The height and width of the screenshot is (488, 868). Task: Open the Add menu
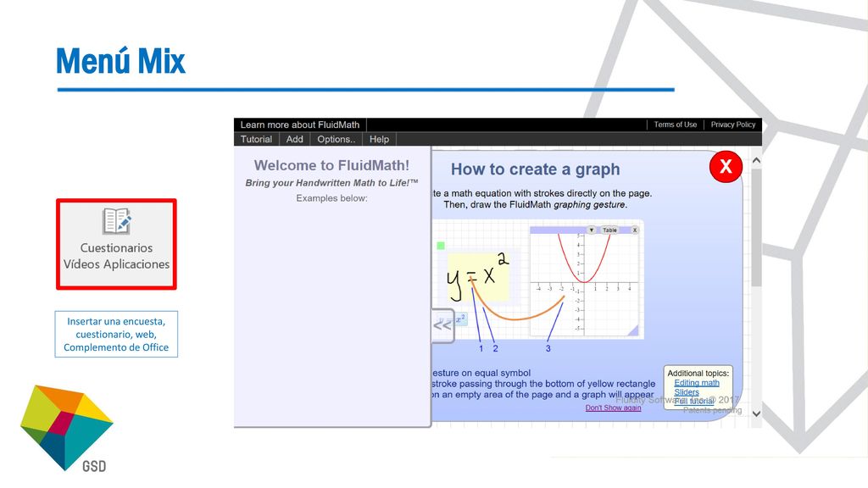click(294, 140)
